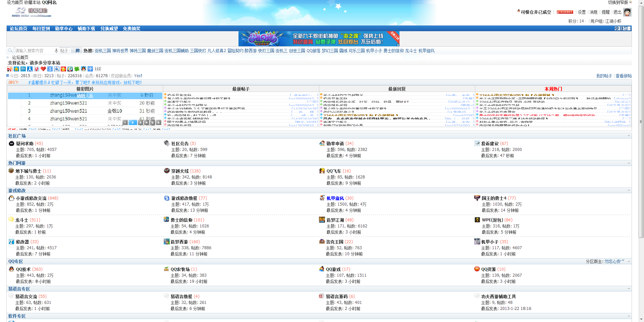
Task: Click the 修改器 board icon
Action: pos(11,241)
